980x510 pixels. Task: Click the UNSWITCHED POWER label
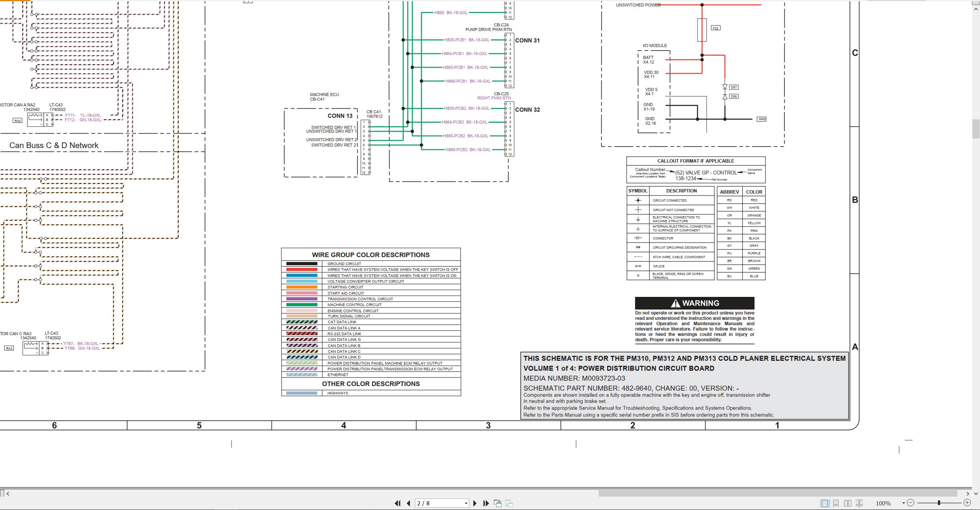638,5
